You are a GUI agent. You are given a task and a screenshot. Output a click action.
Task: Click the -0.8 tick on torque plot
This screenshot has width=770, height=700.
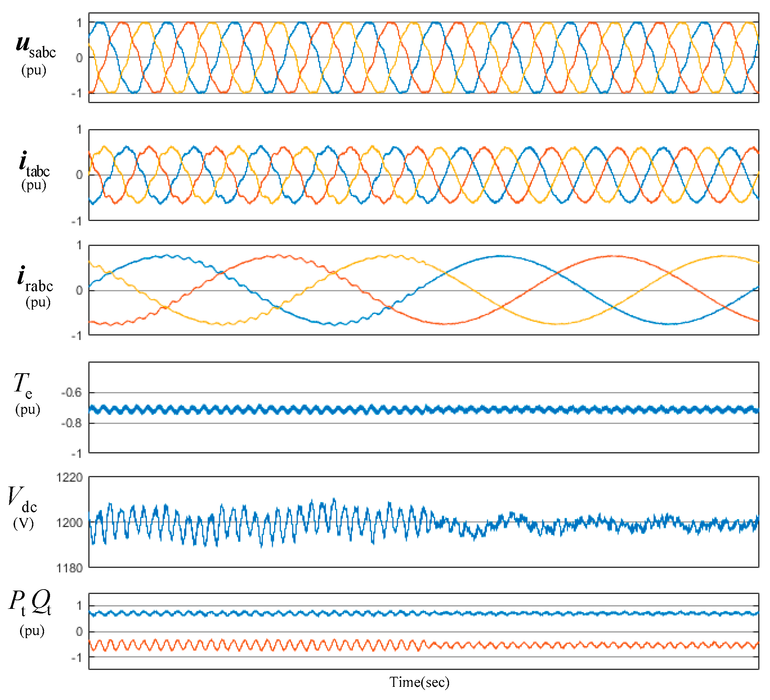click(71, 424)
